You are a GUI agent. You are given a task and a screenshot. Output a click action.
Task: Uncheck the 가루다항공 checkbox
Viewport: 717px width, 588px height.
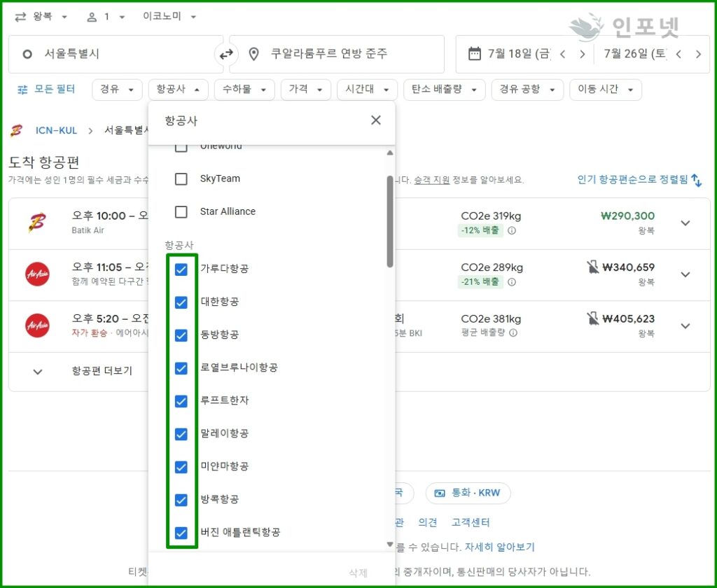coord(181,269)
